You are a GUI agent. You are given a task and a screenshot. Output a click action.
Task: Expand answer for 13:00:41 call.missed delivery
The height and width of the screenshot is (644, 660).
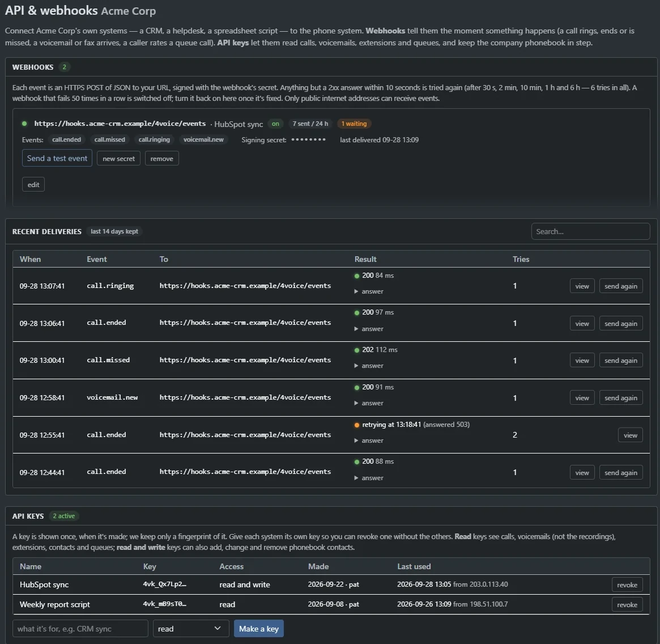[x=369, y=366]
